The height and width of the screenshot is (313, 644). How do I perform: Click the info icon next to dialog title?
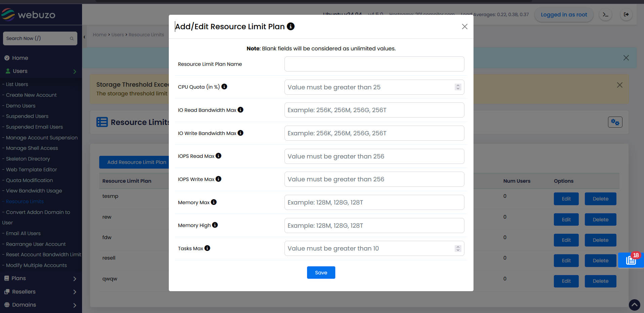(x=291, y=26)
